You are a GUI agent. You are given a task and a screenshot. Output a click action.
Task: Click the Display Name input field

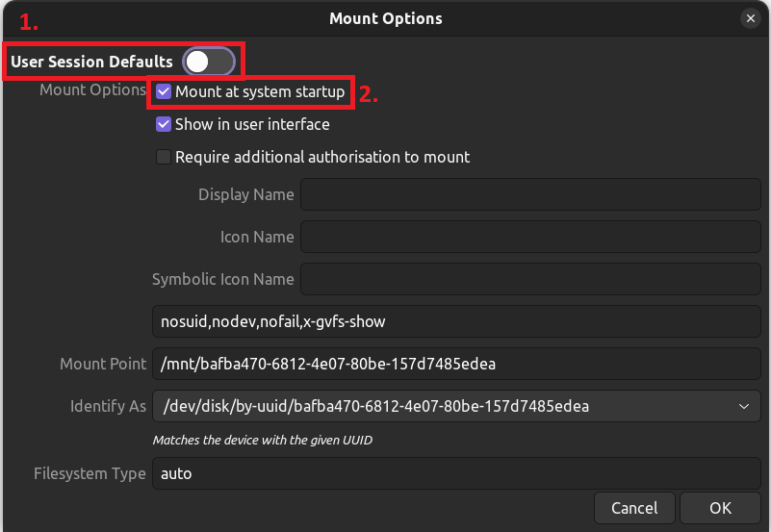pos(530,194)
